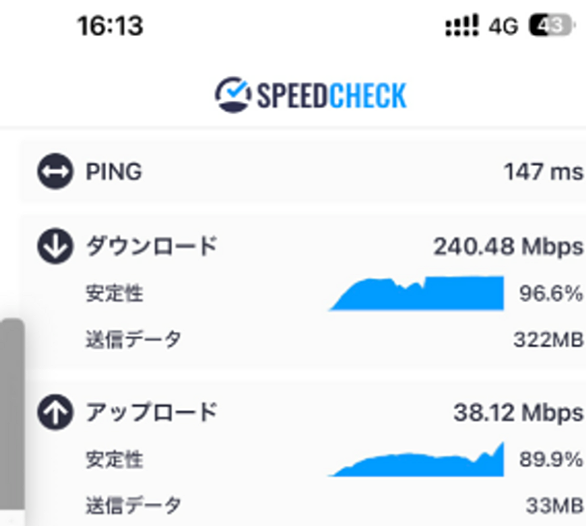Click the PING double-arrow icon
The width and height of the screenshot is (586, 526).
click(55, 172)
